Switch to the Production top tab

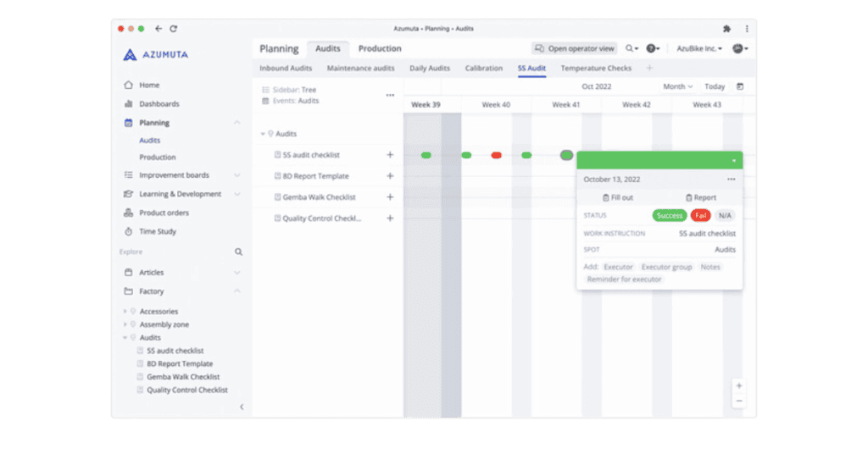(380, 48)
